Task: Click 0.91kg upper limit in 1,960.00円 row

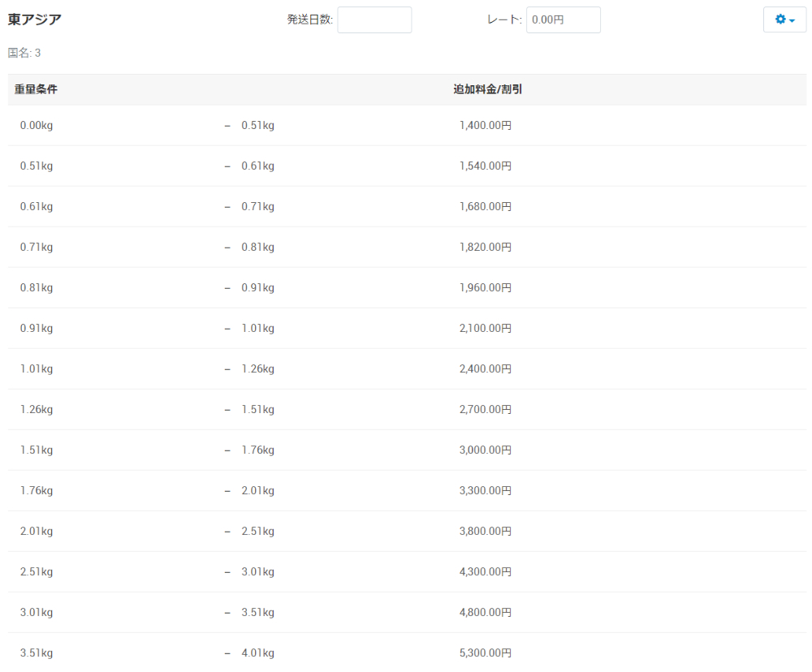Action: [258, 288]
